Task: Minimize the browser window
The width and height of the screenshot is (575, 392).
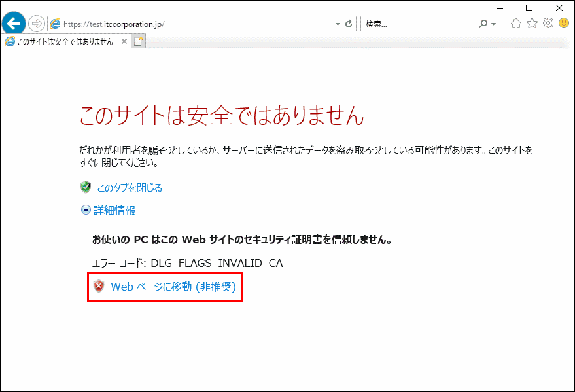Action: (500, 8)
